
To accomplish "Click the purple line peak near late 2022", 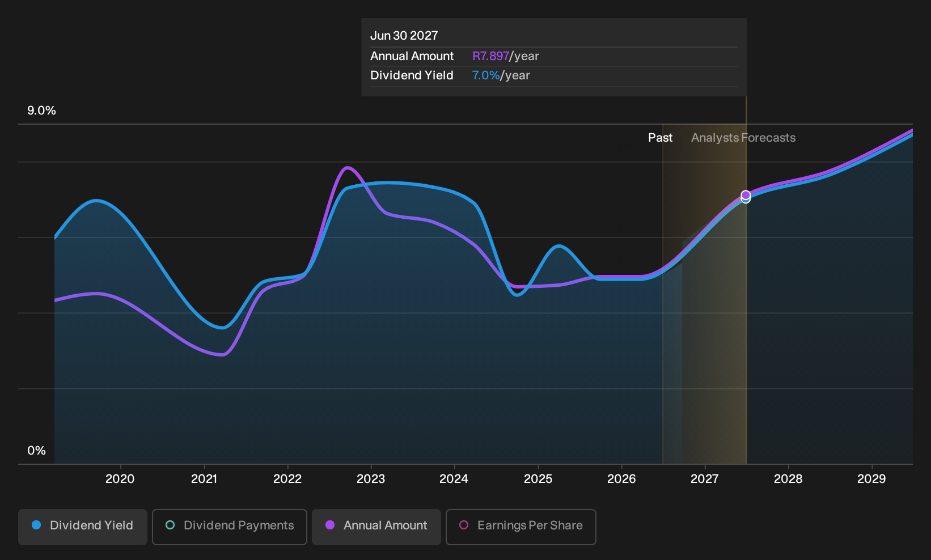I will pos(348,167).
